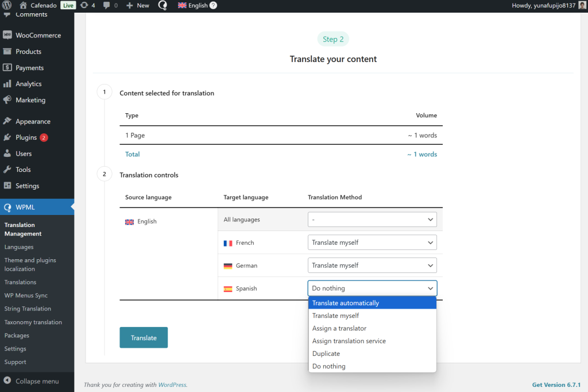The image size is (588, 392).
Task: Check pending updates via the update icon
Action: 86,5
